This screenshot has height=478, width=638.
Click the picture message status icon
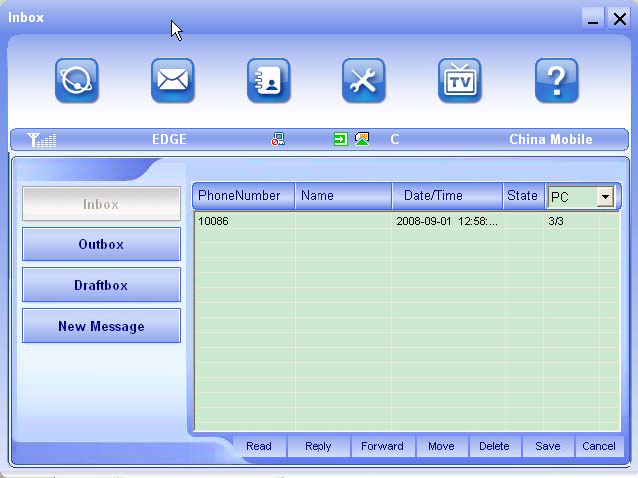click(362, 139)
